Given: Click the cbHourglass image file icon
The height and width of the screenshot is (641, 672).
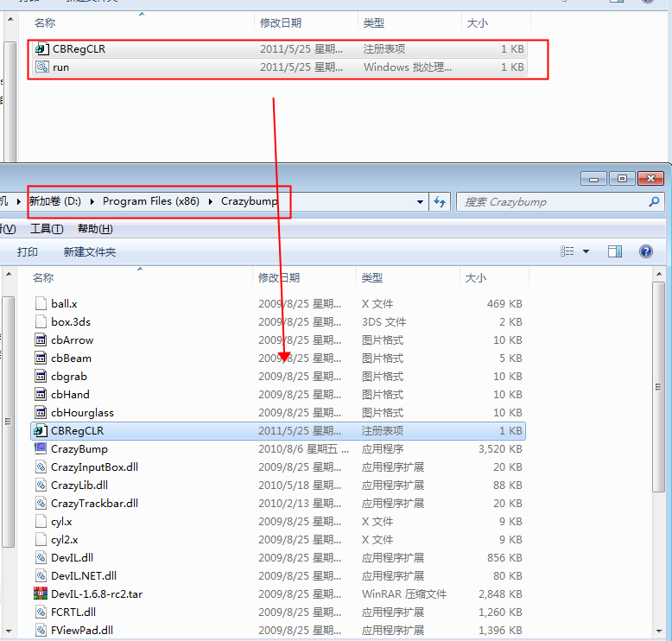Looking at the screenshot, I should point(41,412).
